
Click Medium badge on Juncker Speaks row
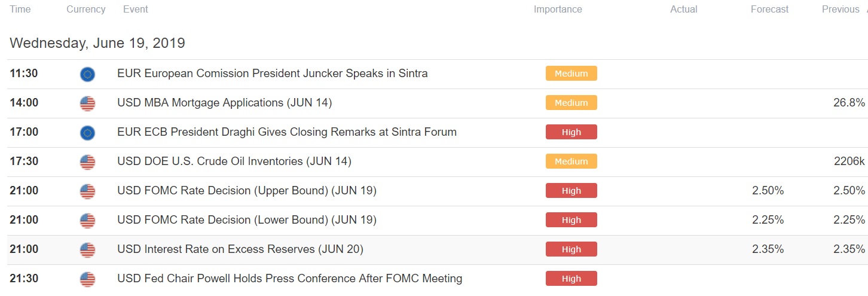click(571, 74)
